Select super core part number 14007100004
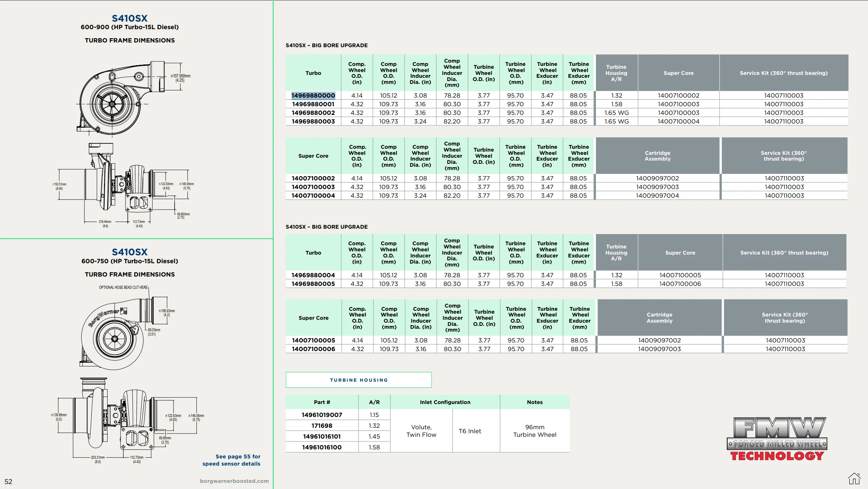 [313, 196]
